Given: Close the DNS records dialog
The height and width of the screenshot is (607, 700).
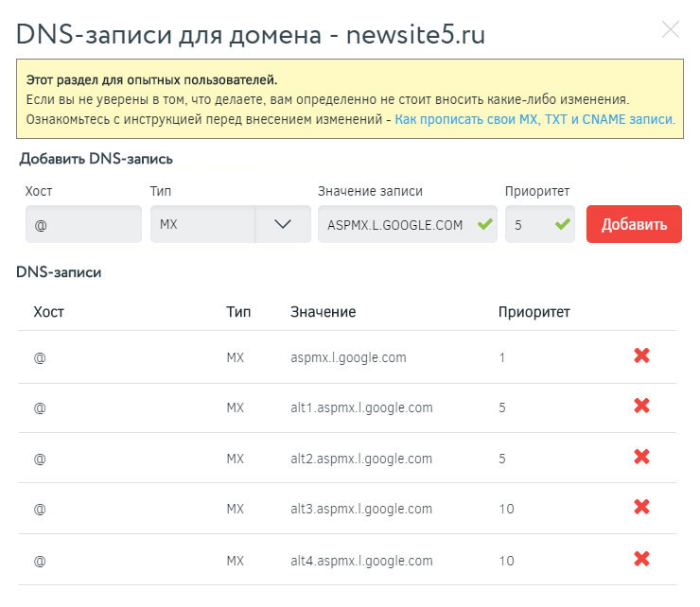Looking at the screenshot, I should click(671, 29).
